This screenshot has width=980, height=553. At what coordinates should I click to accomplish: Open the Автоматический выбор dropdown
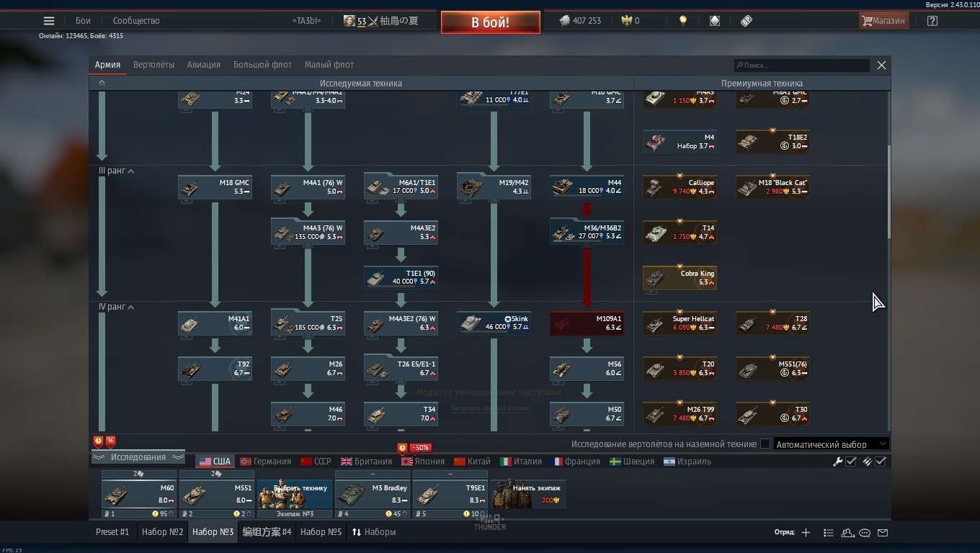pos(832,444)
